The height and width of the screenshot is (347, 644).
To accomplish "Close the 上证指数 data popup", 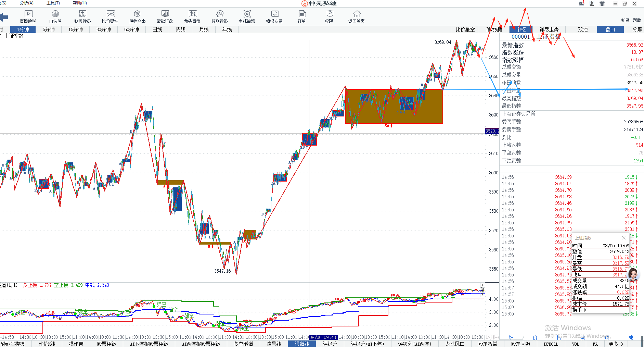I will coord(623,238).
